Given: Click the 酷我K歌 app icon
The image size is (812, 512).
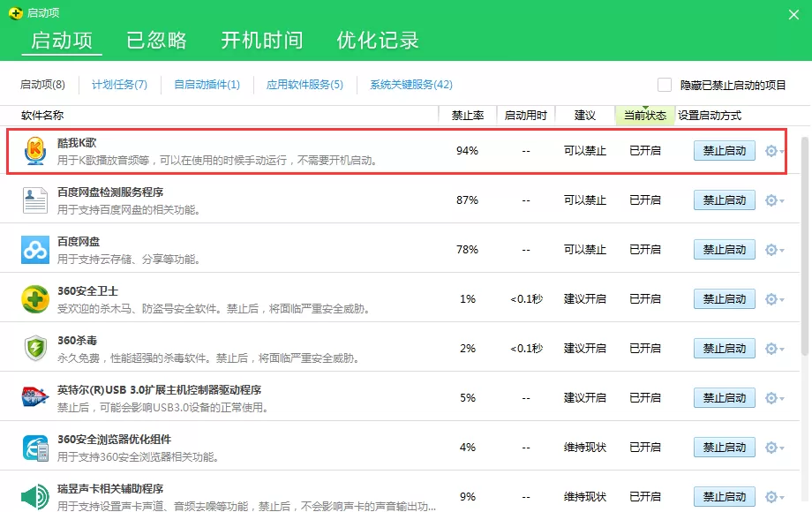Looking at the screenshot, I should point(35,151).
